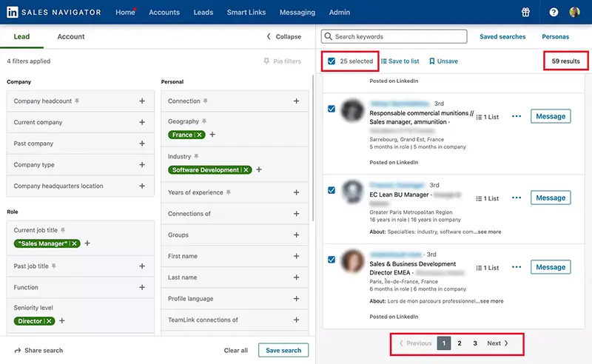Open Smart Links in top navigation

click(246, 12)
